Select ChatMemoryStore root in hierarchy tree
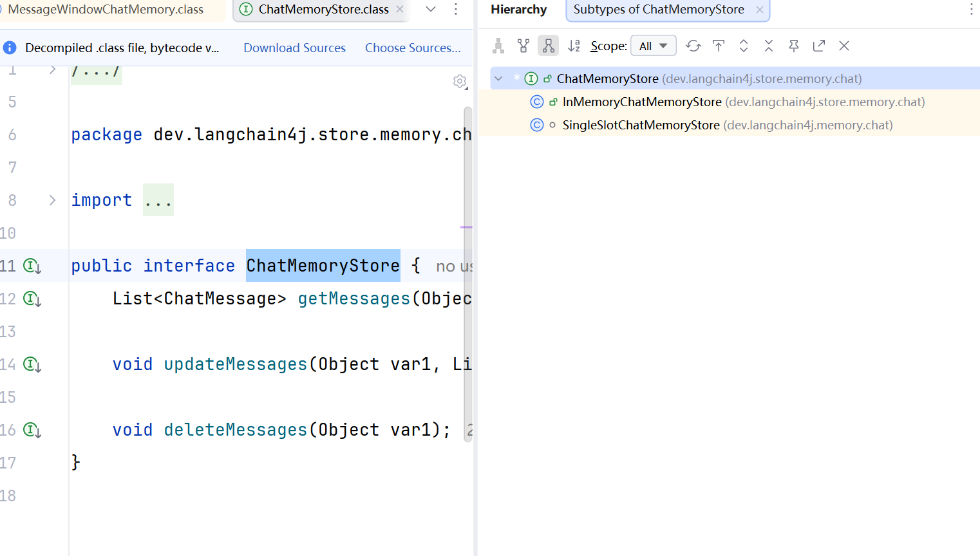The image size is (980, 556). tap(735, 79)
